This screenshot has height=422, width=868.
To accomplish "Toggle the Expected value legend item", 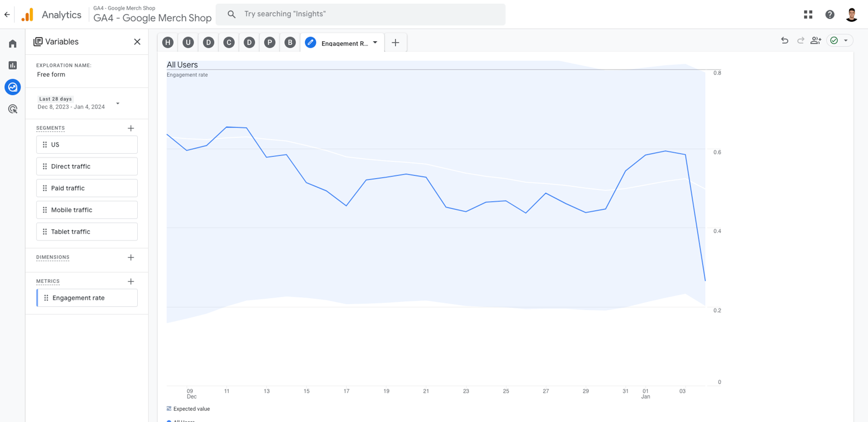I will click(188, 409).
